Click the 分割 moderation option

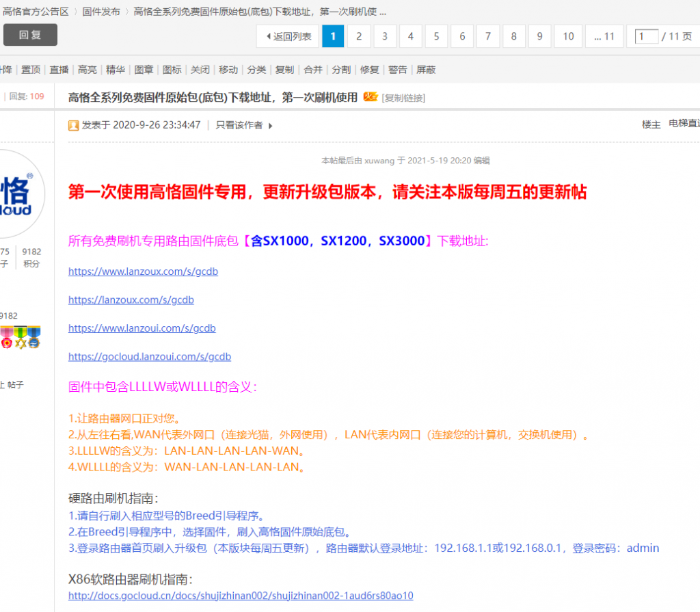click(341, 70)
